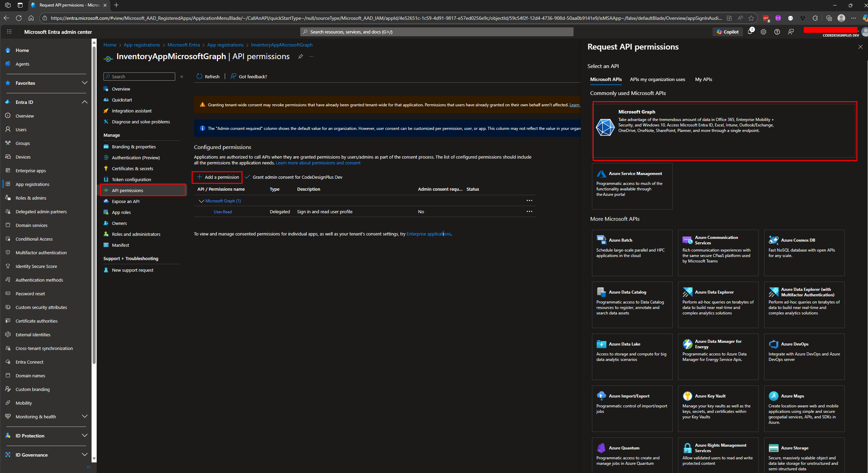Choose the Azure Communication Services card

tap(718, 253)
